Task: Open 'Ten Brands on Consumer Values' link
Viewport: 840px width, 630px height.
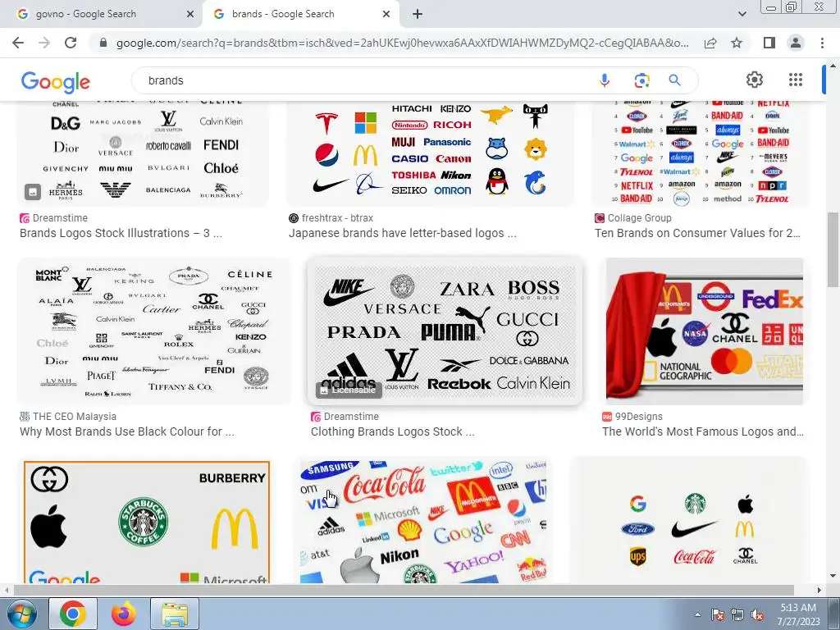Action: [x=697, y=233]
